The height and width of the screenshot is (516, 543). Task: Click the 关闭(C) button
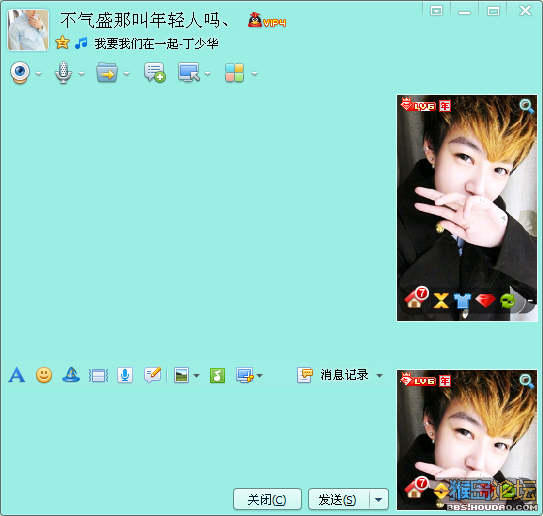(x=267, y=499)
